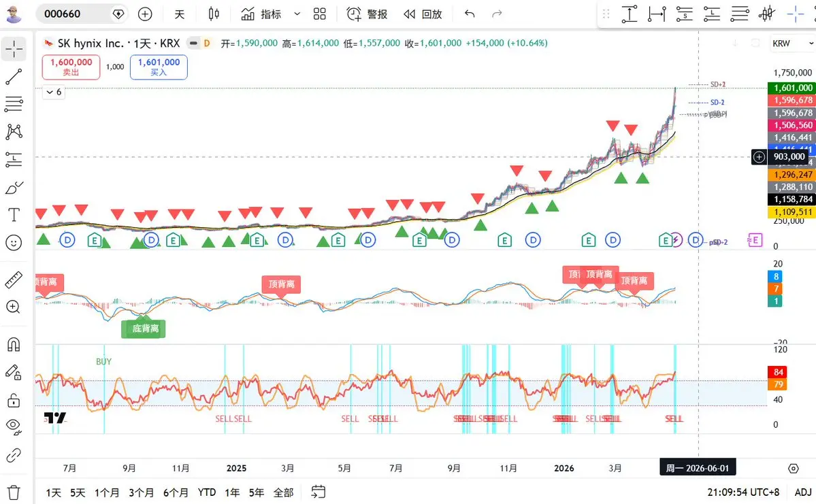Toggle lock all drawings
The image size is (816, 504).
[x=14, y=400]
